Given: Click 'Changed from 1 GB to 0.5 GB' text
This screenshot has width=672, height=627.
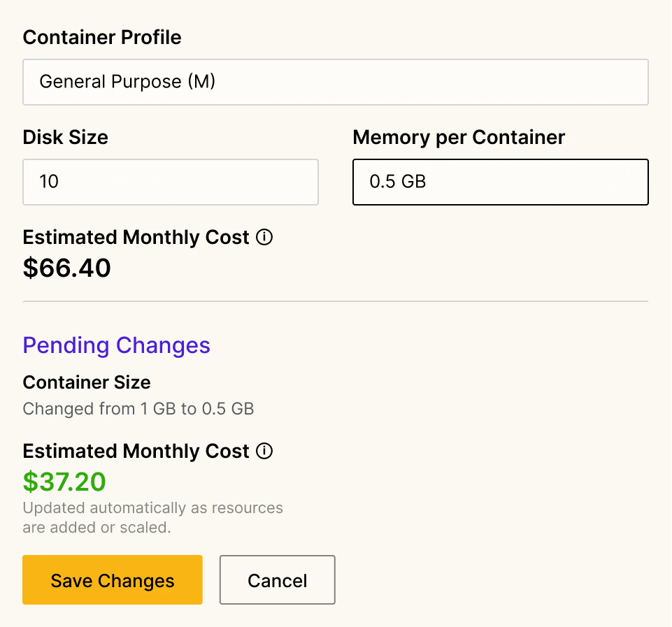Looking at the screenshot, I should (138, 408).
